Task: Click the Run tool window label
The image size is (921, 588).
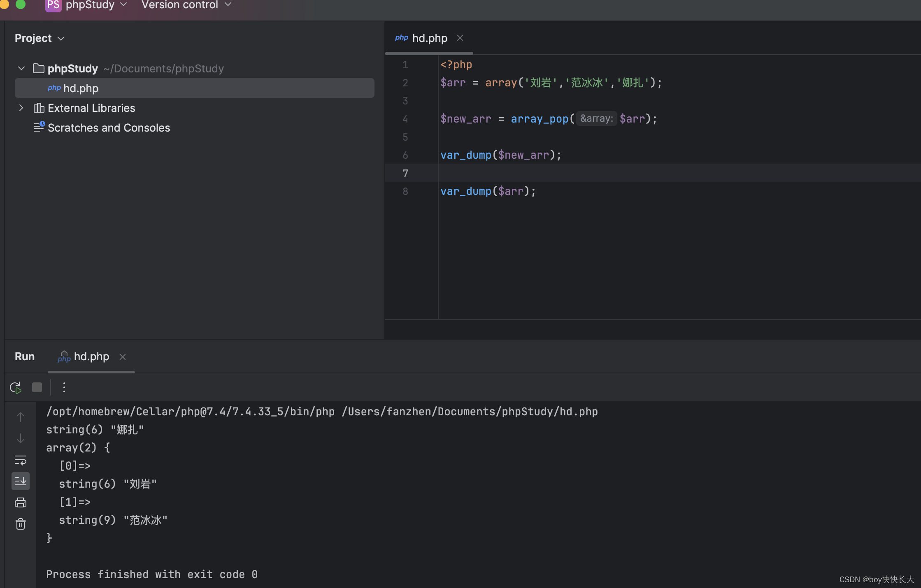Action: tap(25, 357)
